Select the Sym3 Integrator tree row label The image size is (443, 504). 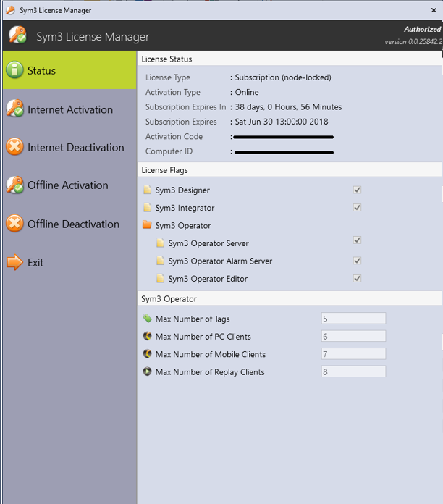pyautogui.click(x=185, y=208)
